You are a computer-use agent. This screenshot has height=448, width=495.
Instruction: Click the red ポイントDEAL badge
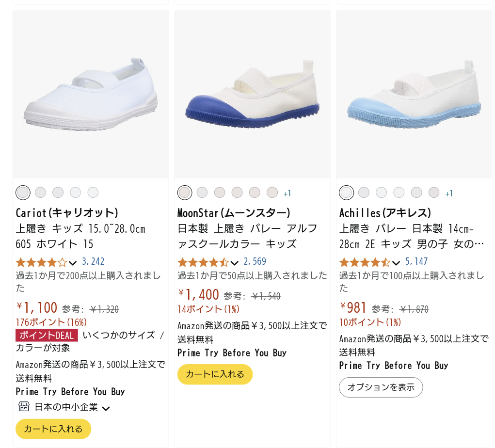coord(47,335)
